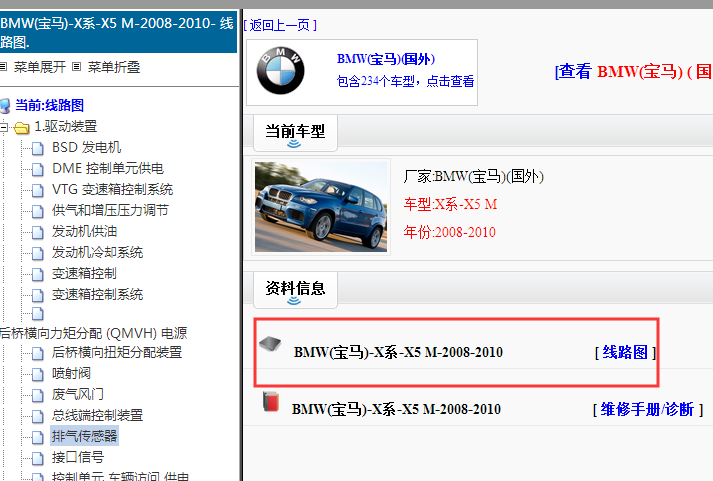Collapse the 1.驱动装置 tree node

coord(3,127)
